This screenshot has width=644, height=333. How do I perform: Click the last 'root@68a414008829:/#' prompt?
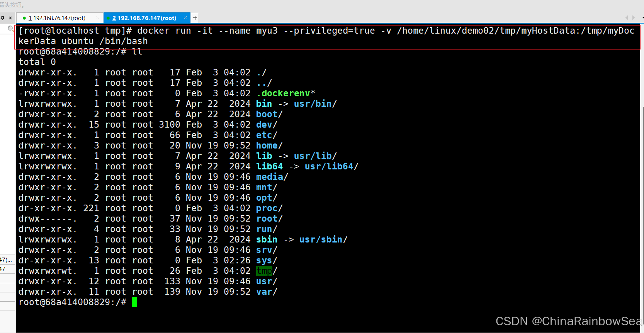click(x=73, y=302)
